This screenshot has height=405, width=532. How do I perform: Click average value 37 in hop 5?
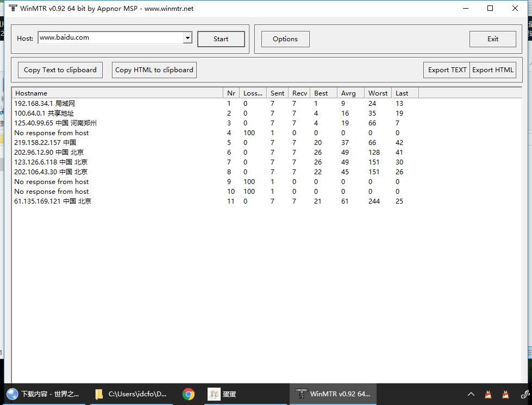[x=345, y=143]
